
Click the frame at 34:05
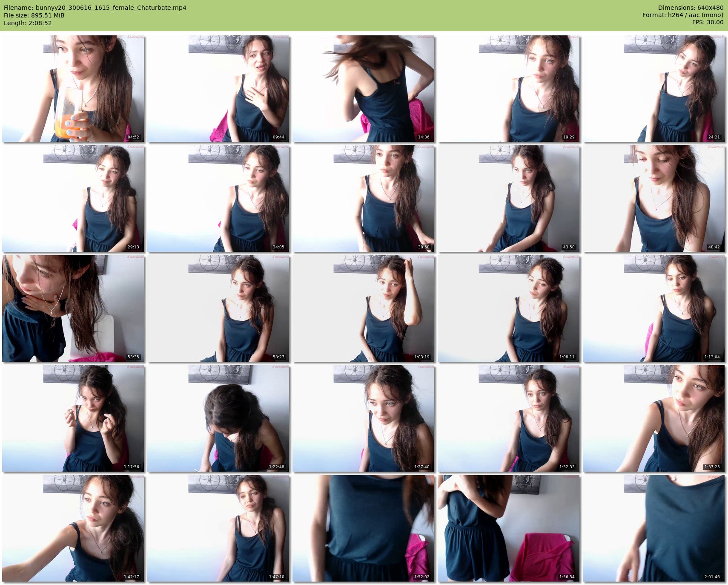[218, 199]
